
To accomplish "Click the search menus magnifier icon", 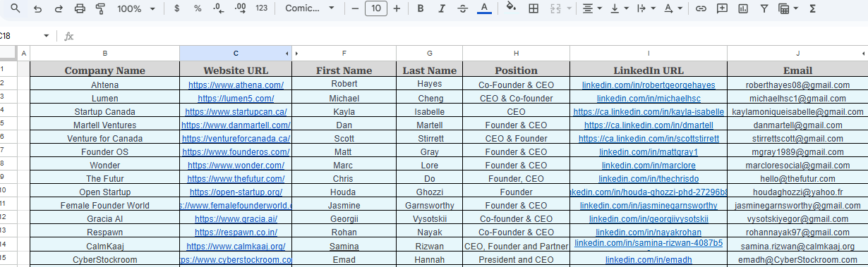I will tap(16, 8).
